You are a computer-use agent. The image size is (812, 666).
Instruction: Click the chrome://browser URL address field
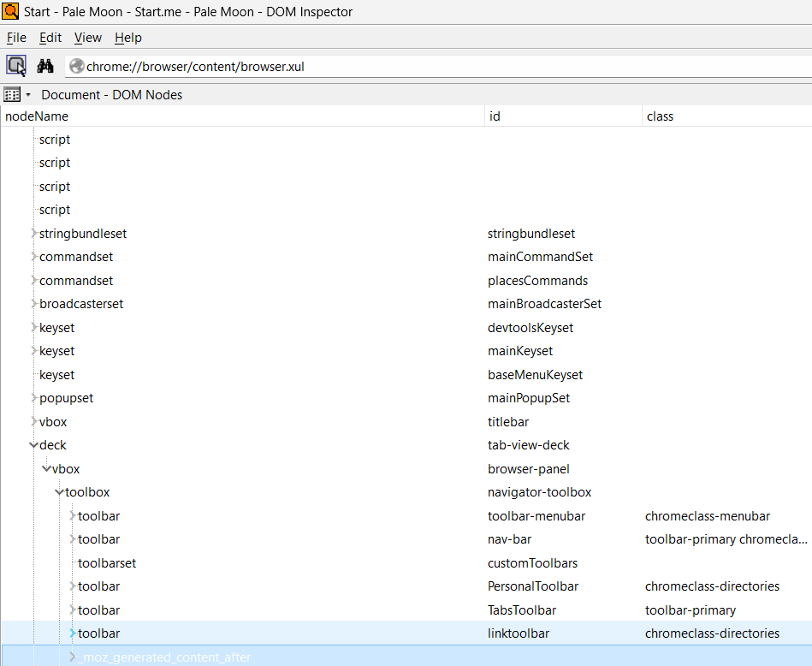click(428, 67)
